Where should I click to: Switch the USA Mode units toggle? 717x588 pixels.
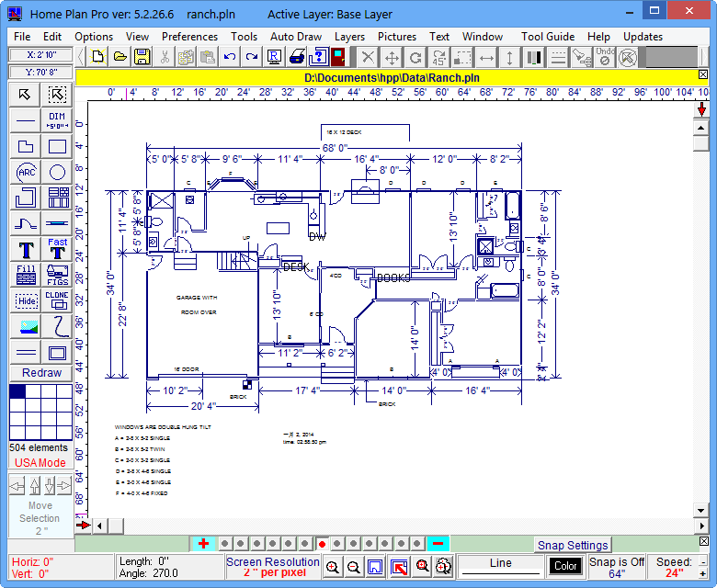point(40,462)
